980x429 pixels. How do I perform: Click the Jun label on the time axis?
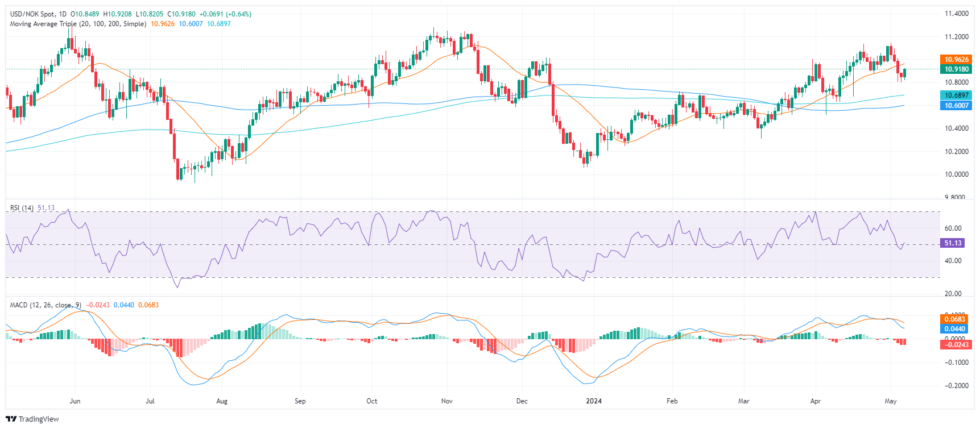75,401
